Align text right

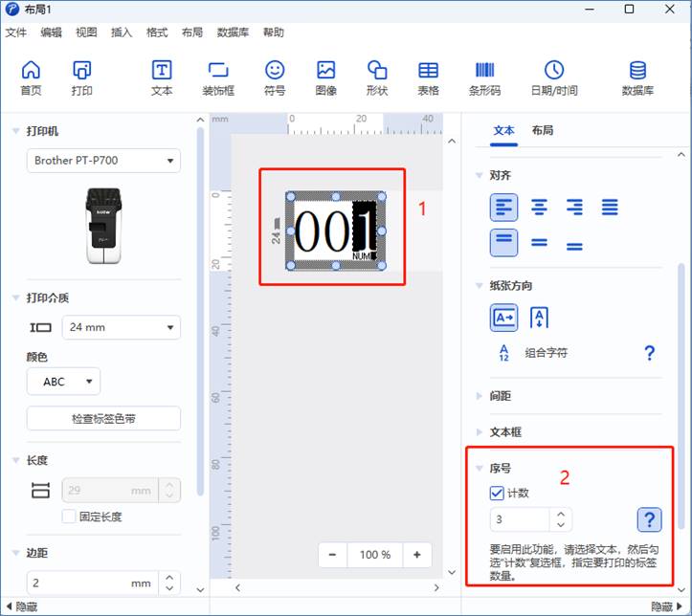574,207
